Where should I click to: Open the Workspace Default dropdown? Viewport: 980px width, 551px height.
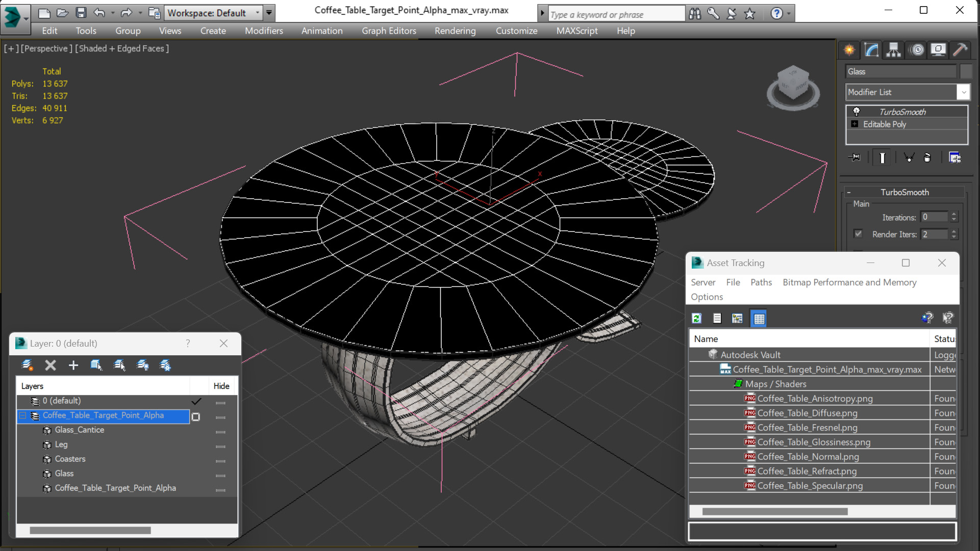pos(258,13)
